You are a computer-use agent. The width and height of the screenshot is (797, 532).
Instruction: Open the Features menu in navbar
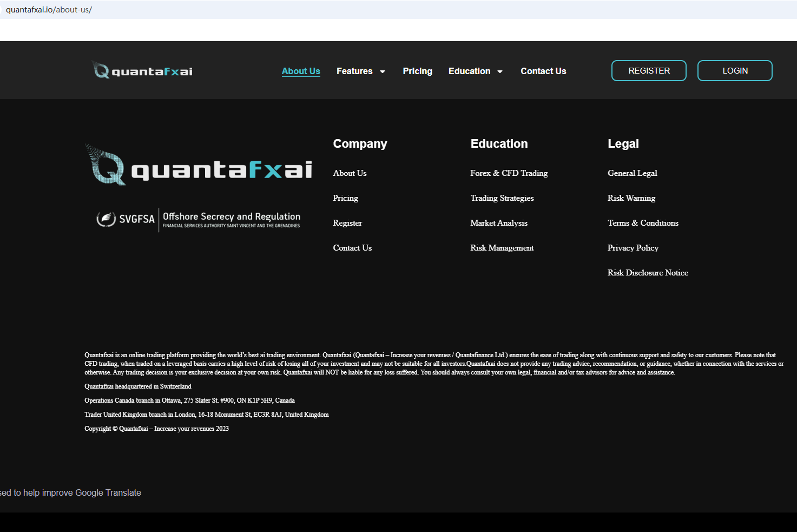[x=354, y=71]
